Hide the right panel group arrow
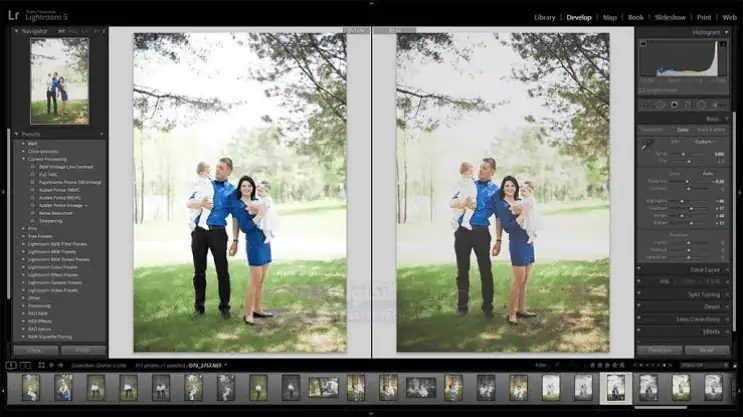This screenshot has width=743, height=418. (x=740, y=192)
